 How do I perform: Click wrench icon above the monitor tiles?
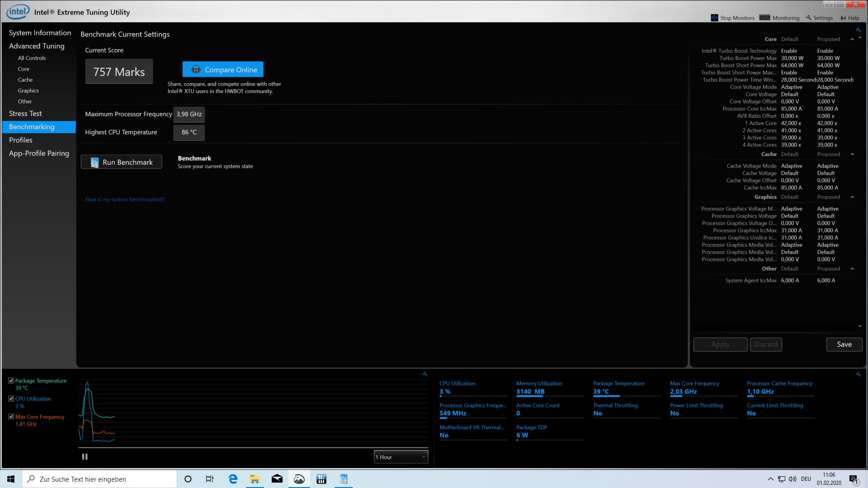[858, 374]
